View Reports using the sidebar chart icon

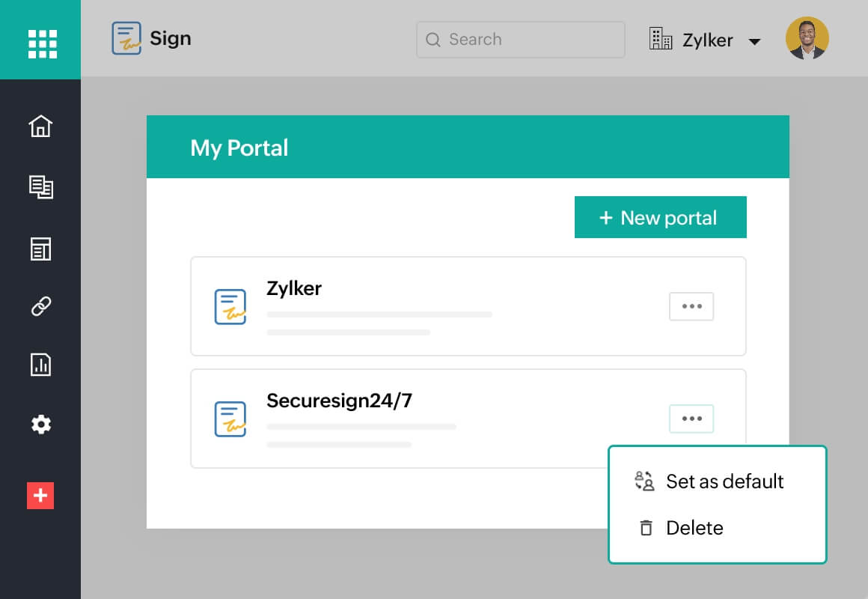(x=40, y=365)
